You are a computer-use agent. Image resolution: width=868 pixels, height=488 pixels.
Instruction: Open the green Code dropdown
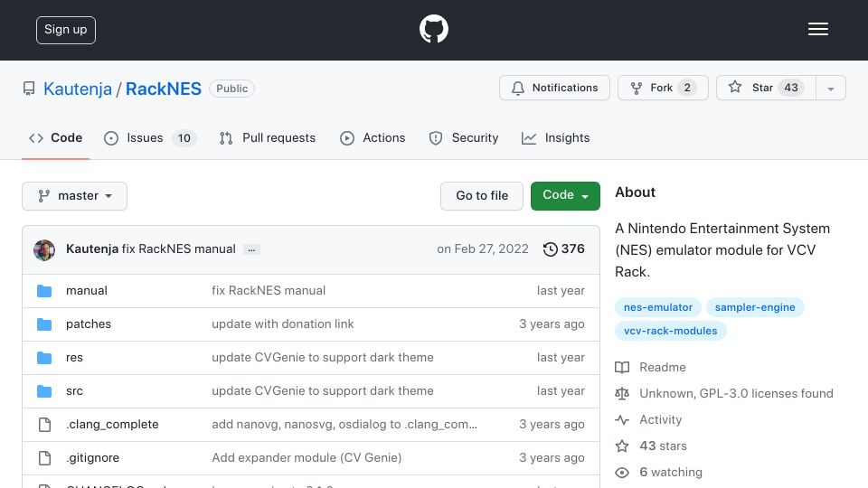point(565,196)
